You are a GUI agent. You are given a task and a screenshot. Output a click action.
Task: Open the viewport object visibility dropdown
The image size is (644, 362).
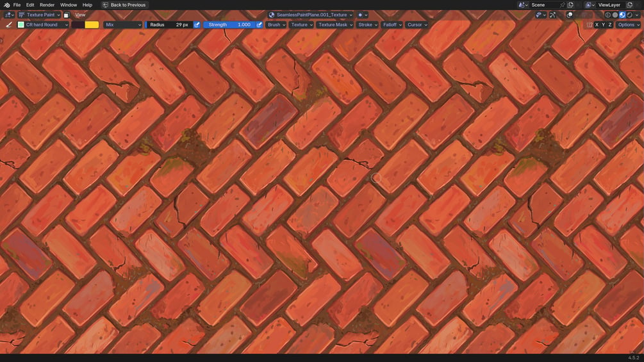click(541, 15)
